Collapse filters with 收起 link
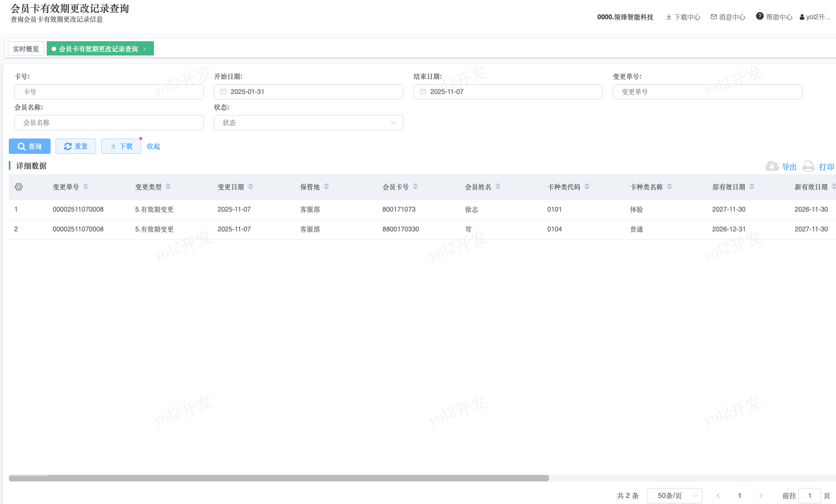Screen dimensions: 836x504 coord(153,146)
